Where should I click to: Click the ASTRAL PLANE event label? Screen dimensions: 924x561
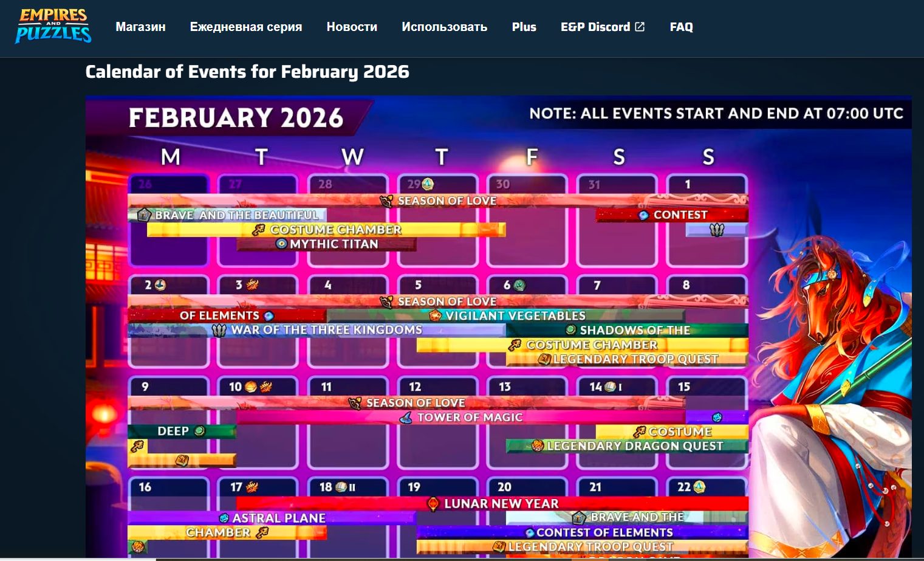(279, 518)
